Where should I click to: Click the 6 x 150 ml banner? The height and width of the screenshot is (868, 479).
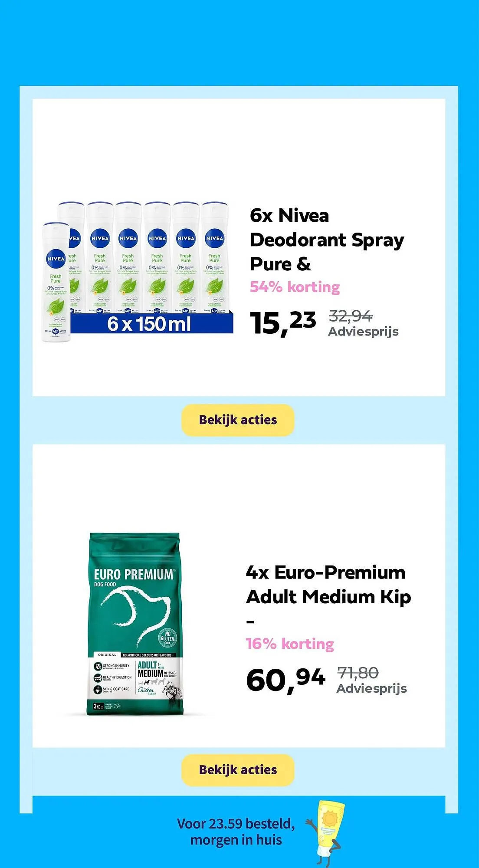click(149, 324)
